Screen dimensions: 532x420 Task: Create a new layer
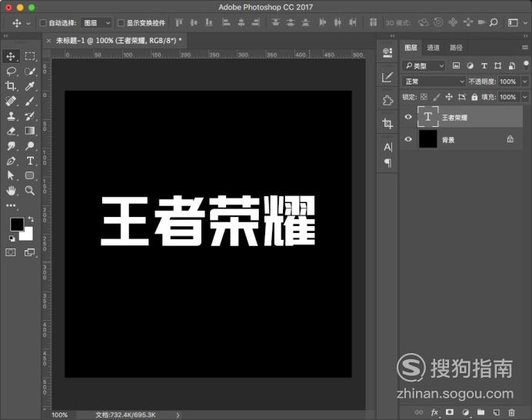tap(497, 412)
